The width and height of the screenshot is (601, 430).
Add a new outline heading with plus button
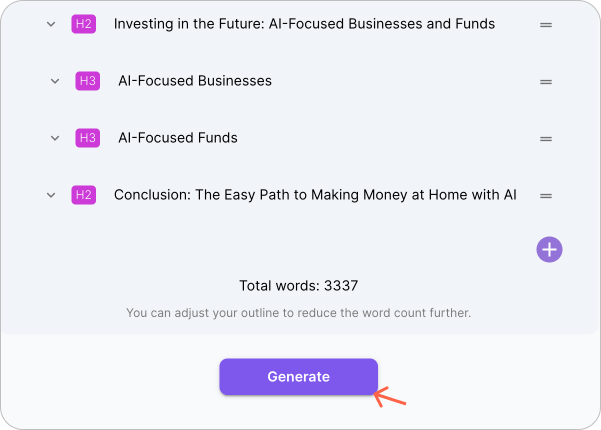click(x=550, y=250)
